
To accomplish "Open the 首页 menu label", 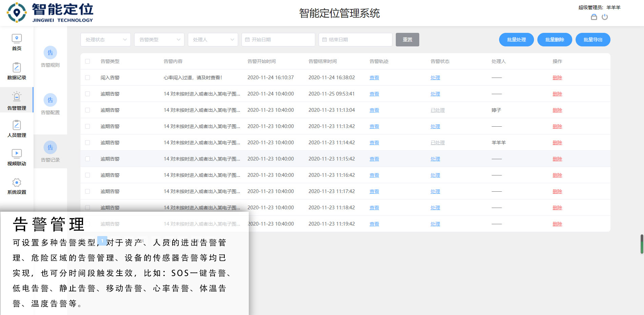I will (17, 48).
